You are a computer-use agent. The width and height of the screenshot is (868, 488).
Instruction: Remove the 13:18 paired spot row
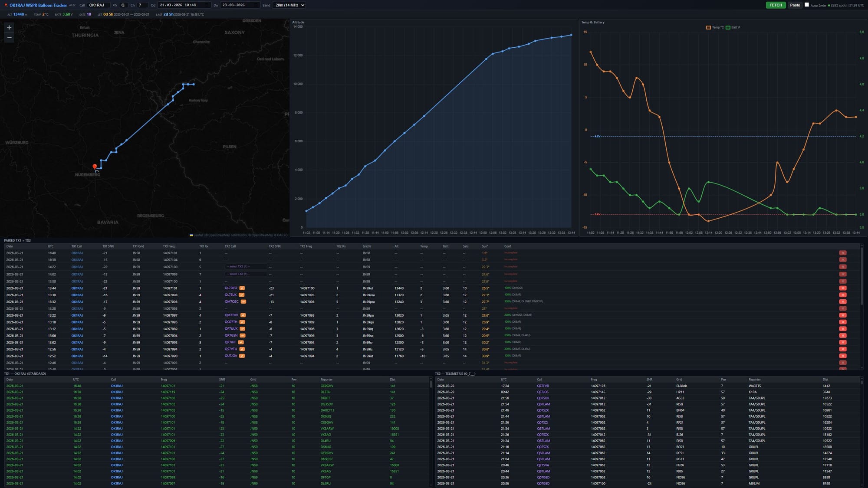[x=842, y=322]
